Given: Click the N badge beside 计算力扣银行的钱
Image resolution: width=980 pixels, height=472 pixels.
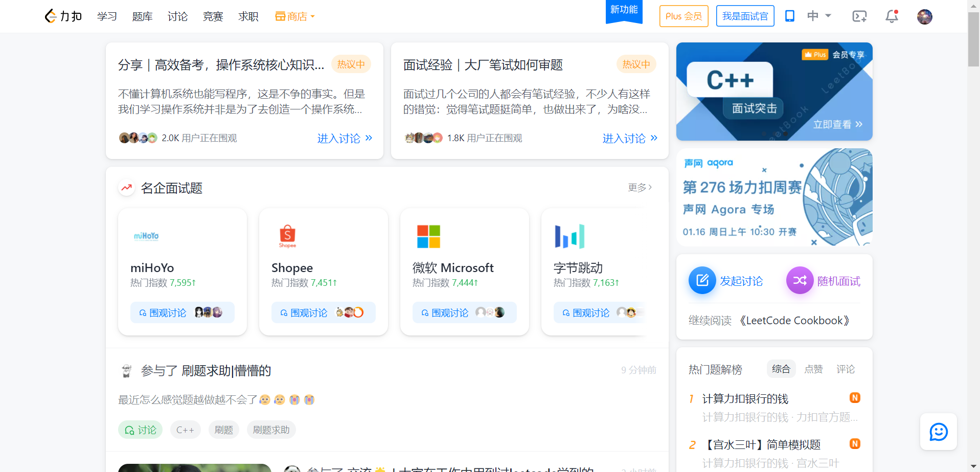Looking at the screenshot, I should click(x=855, y=398).
